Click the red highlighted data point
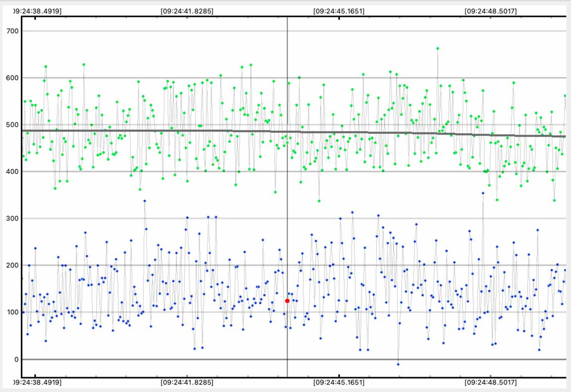This screenshot has width=571, height=392. (287, 301)
